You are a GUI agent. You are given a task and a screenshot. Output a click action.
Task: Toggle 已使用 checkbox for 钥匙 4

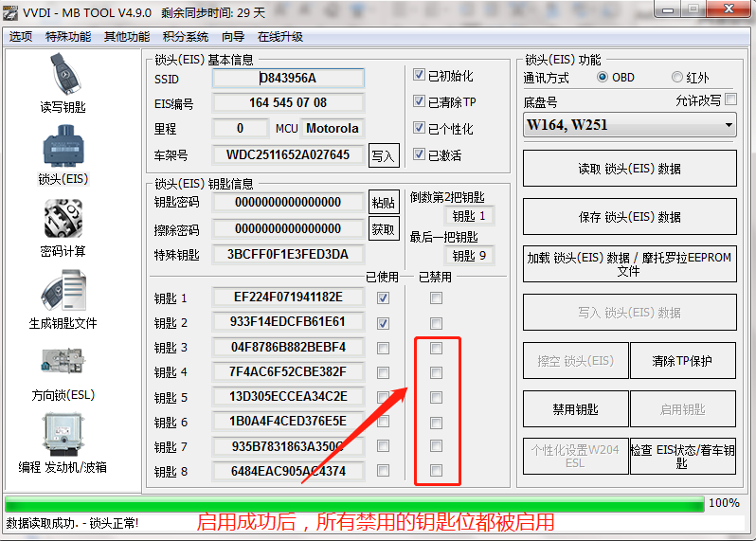pyautogui.click(x=384, y=372)
